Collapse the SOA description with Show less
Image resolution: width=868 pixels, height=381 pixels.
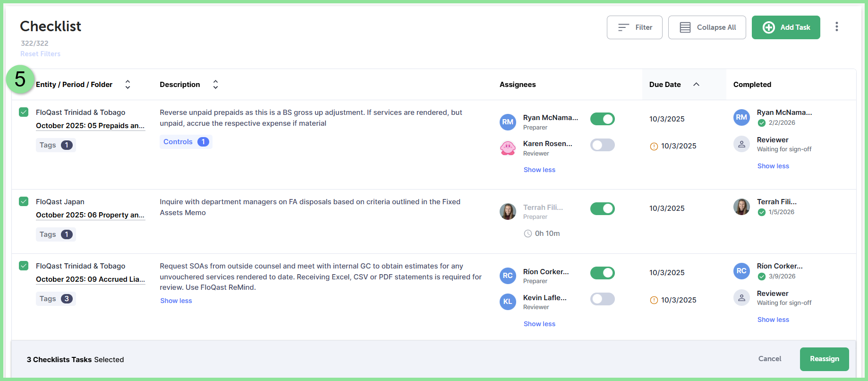coord(176,301)
